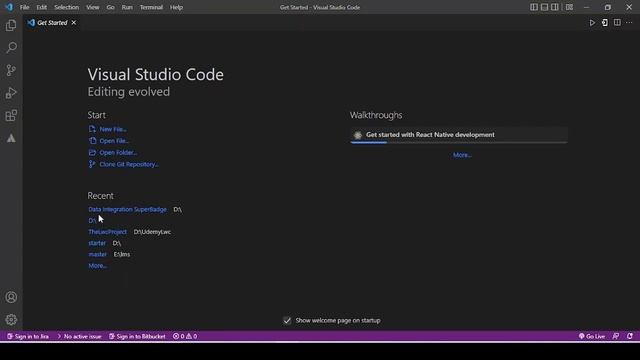Click the feedback icon in status bar
640x360 pixels.
pyautogui.click(x=616, y=336)
